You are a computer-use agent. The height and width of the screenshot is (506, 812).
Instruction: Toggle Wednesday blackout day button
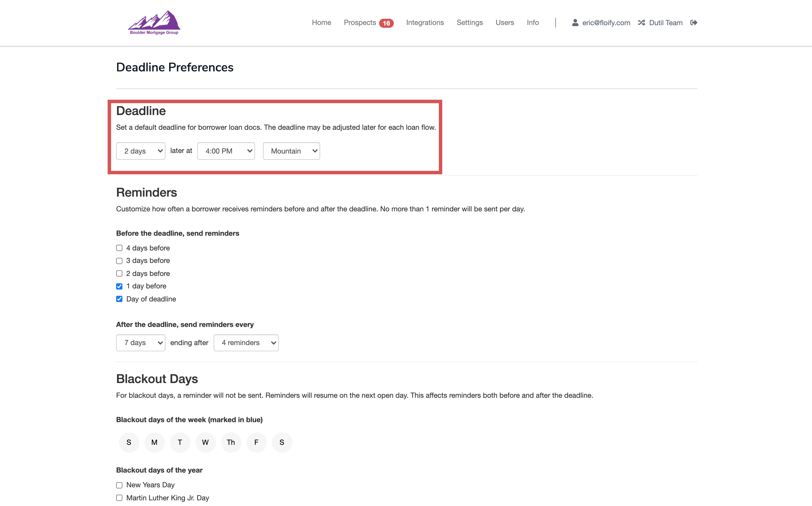coord(205,443)
